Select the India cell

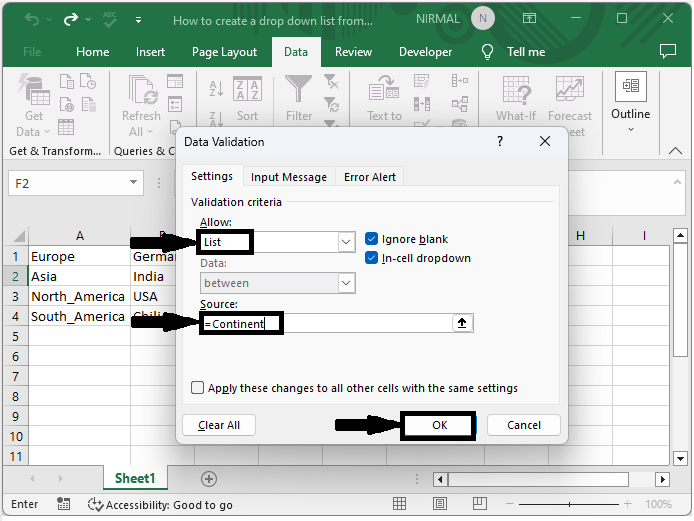click(x=153, y=276)
